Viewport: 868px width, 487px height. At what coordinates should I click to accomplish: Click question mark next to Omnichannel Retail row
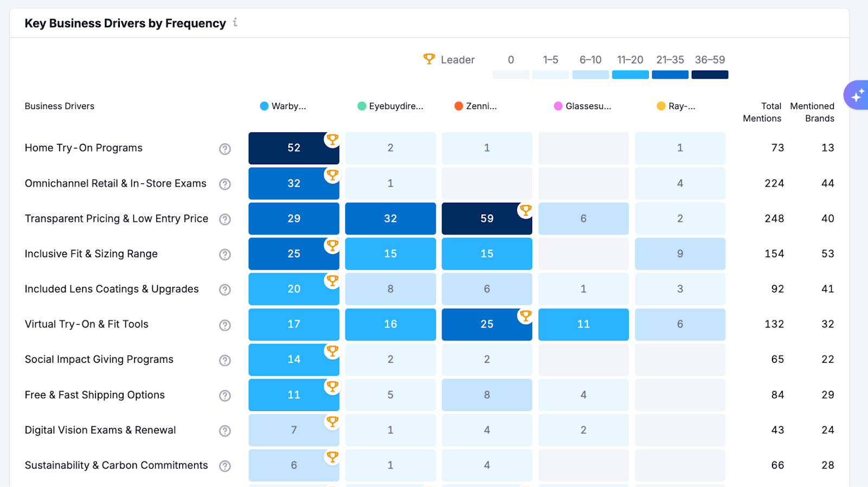pyautogui.click(x=225, y=184)
